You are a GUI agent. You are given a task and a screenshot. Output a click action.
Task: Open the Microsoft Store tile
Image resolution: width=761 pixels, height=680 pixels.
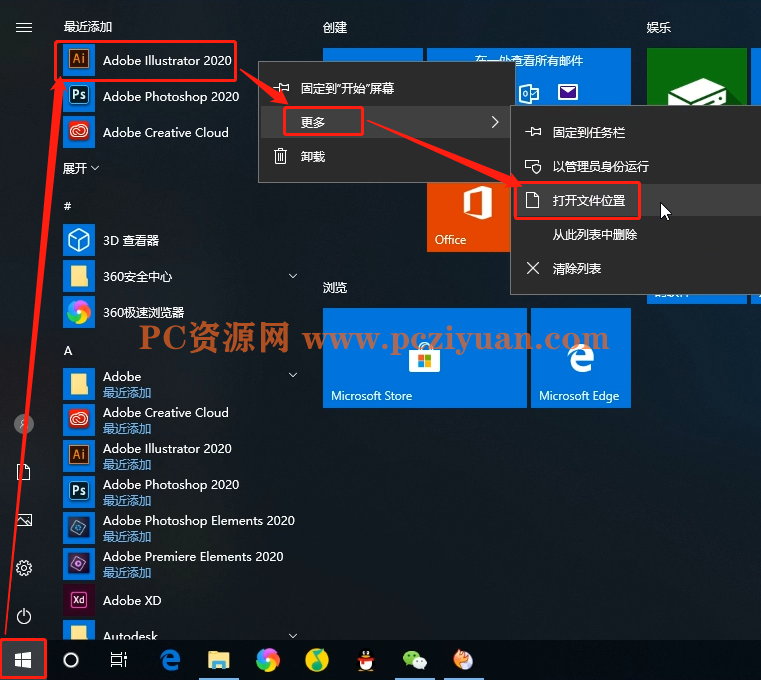pyautogui.click(x=425, y=358)
